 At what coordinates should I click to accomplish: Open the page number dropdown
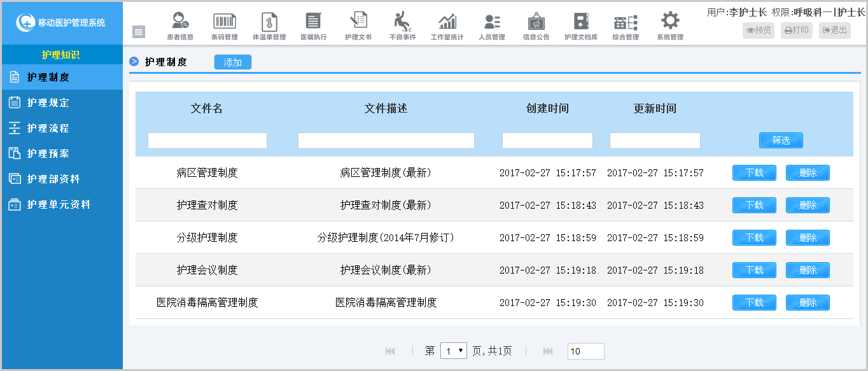pos(453,351)
